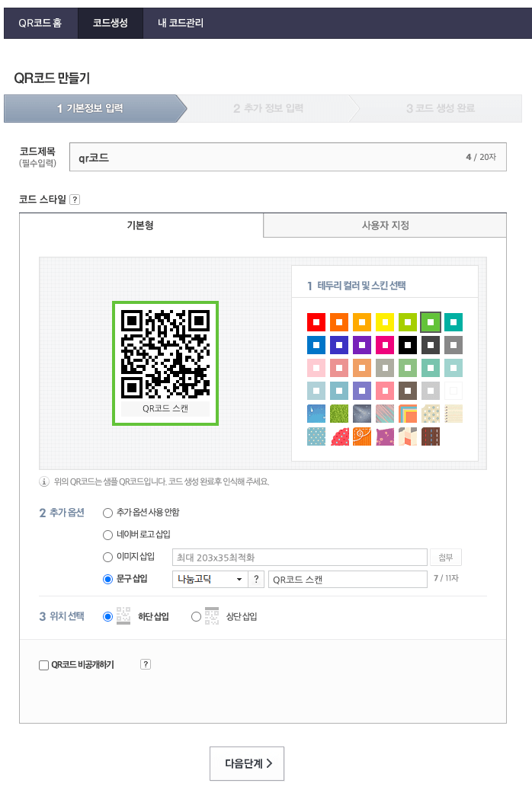The height and width of the screenshot is (812, 532).
Task: Select 이미지 삽입 radio option
Action: click(x=107, y=558)
